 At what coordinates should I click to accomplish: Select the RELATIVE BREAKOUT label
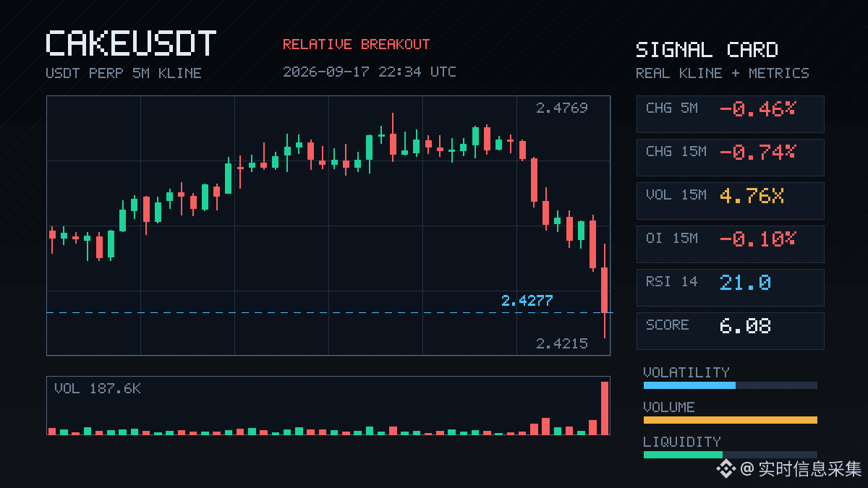(x=356, y=44)
